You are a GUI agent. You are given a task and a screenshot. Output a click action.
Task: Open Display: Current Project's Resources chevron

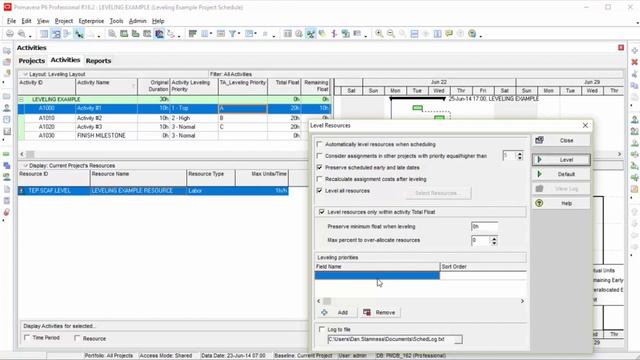tap(25, 166)
